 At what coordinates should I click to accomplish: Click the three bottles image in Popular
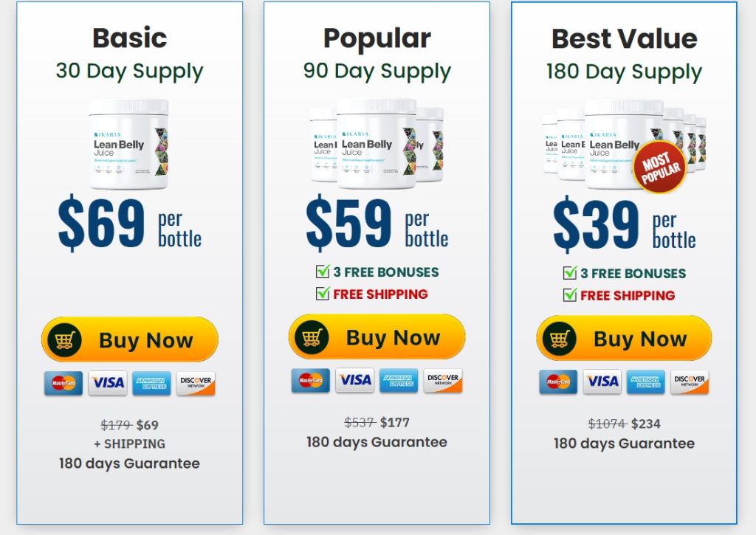377,144
